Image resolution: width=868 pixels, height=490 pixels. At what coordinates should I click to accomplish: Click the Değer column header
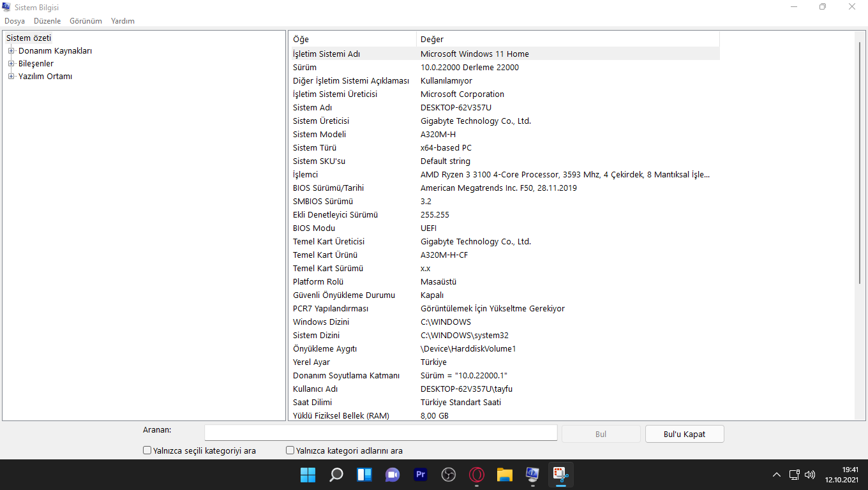(x=568, y=40)
